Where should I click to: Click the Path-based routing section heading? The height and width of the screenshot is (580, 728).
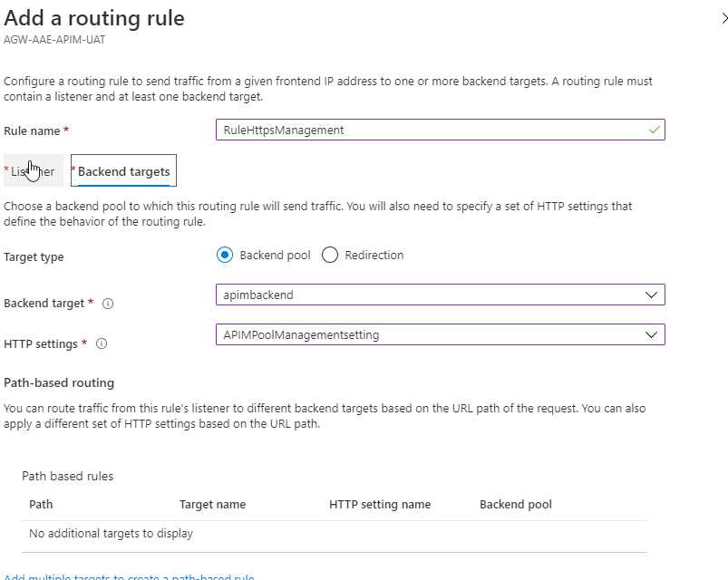59,382
